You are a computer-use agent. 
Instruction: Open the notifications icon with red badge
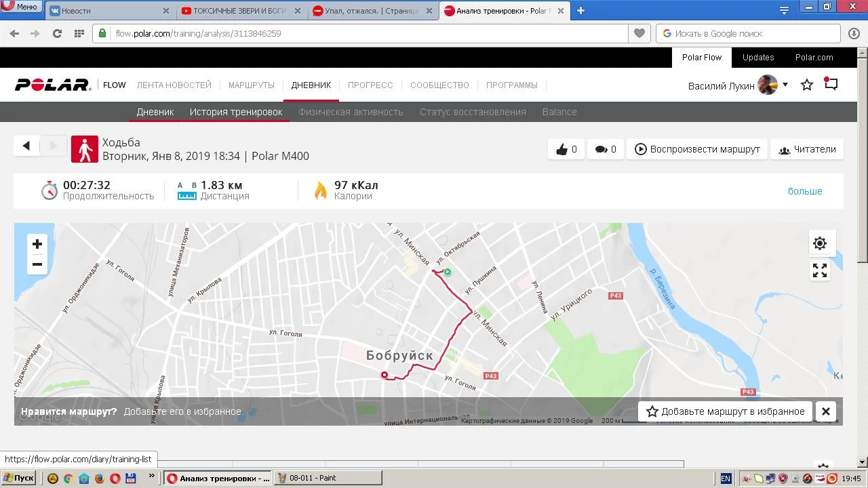[831, 84]
